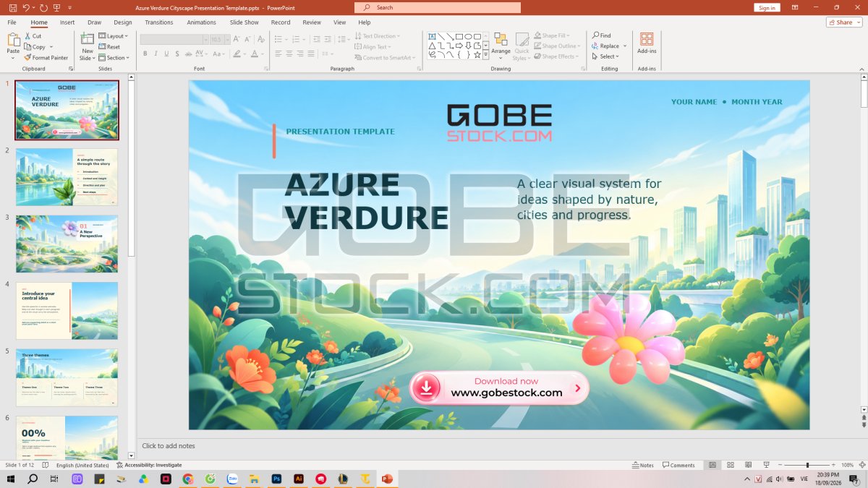868x488 pixels.
Task: Toggle the Notes pane from the status bar
Action: click(643, 465)
